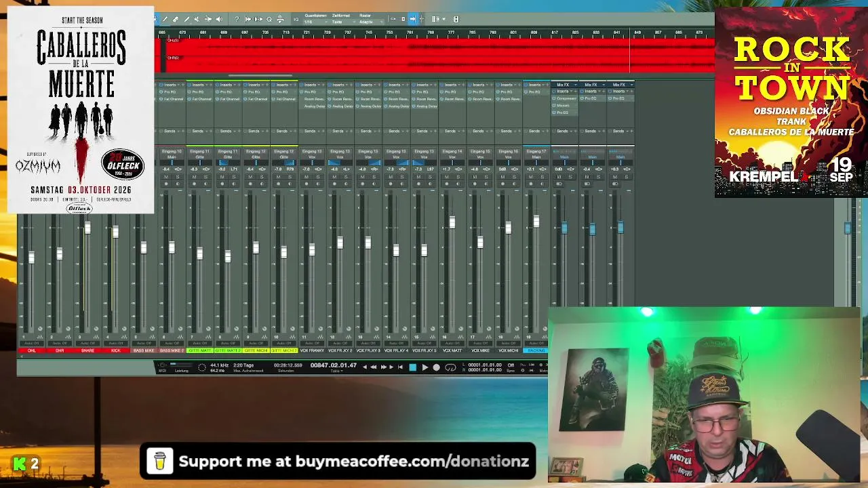Click the Q quantize icon

tap(269, 19)
